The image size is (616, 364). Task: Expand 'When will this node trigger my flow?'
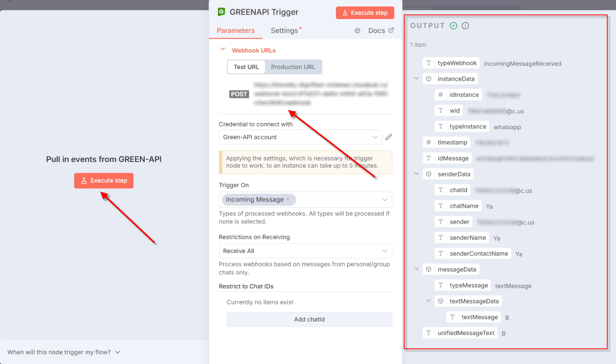(x=64, y=352)
